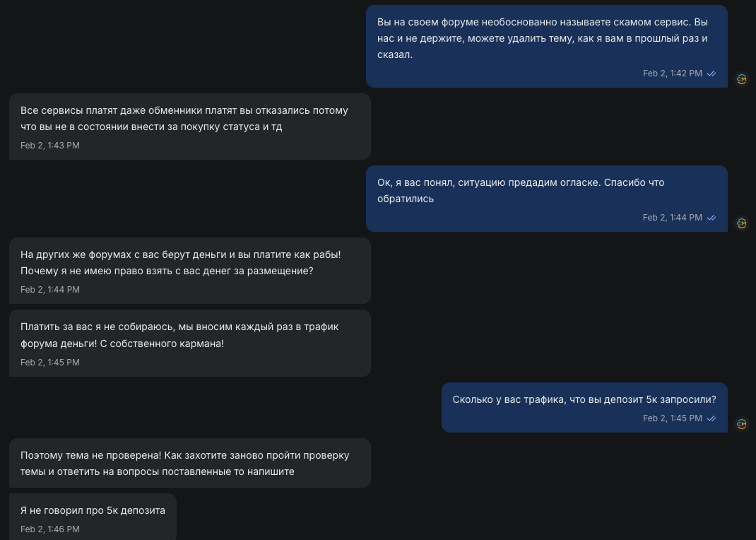Select the 'Поэтому тема не проверена' message
The width and height of the screenshot is (756, 540).
pos(189,463)
